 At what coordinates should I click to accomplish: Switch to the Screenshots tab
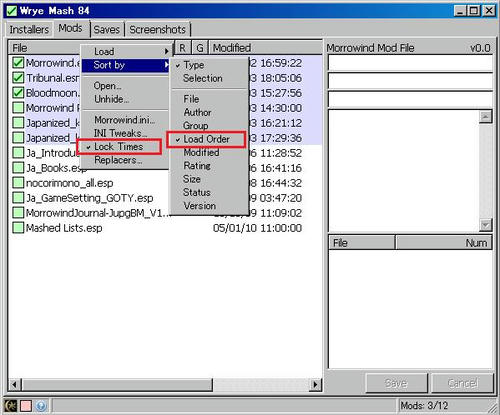pyautogui.click(x=157, y=29)
